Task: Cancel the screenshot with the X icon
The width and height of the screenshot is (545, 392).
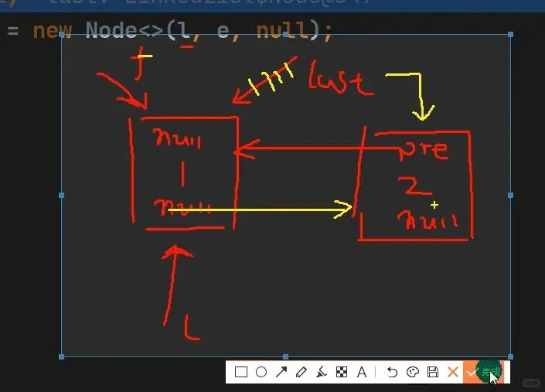Action: point(452,372)
